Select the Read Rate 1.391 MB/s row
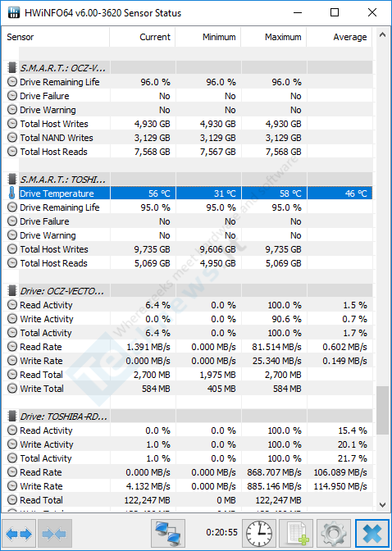The image size is (392, 551). (x=188, y=347)
